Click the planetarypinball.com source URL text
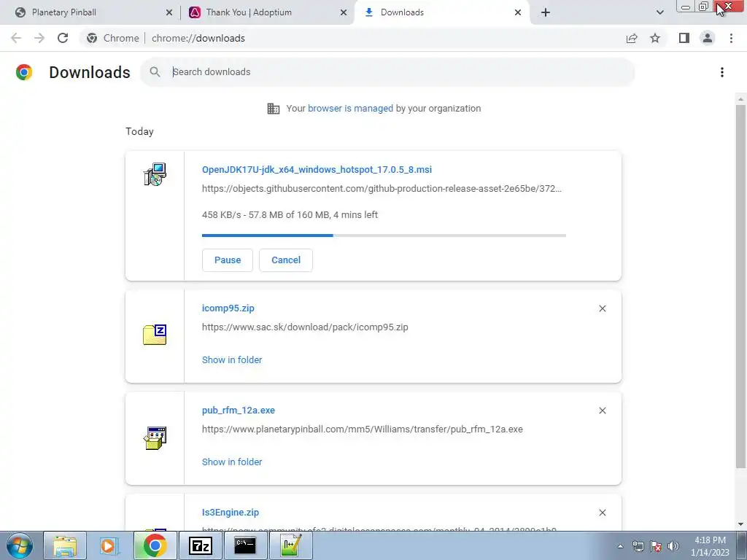 pos(362,429)
